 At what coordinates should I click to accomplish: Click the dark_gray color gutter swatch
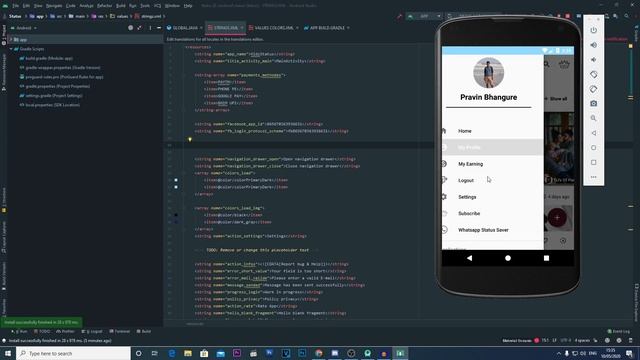176,222
